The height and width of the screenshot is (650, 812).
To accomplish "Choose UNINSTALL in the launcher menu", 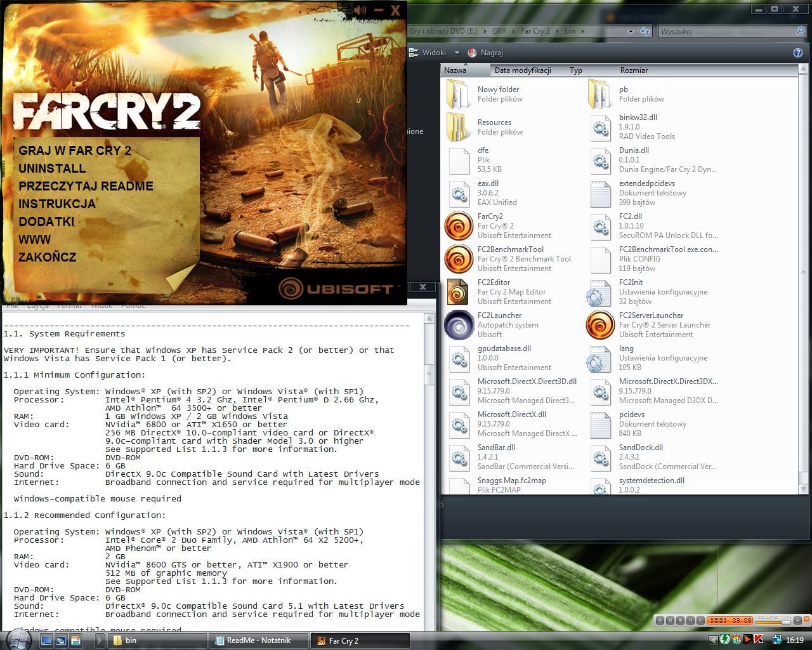I will [52, 168].
